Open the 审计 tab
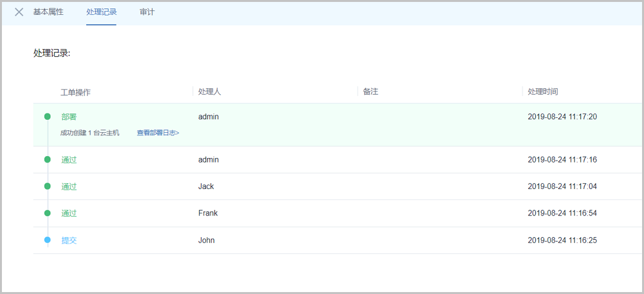The width and height of the screenshot is (644, 294). pos(147,12)
